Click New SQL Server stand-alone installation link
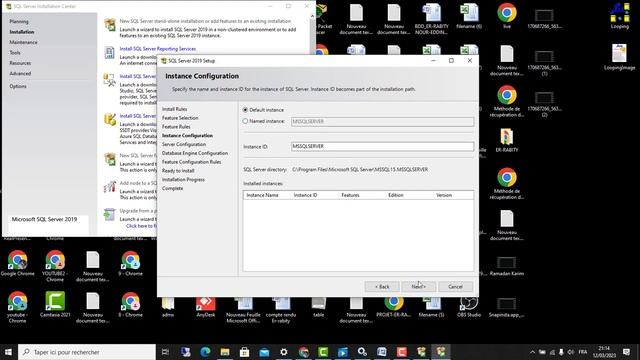The width and height of the screenshot is (640, 360). tap(205, 21)
